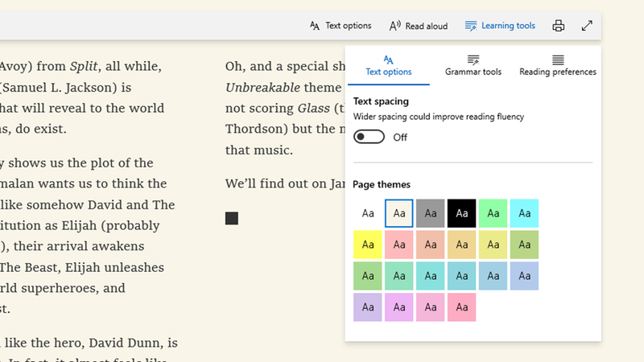This screenshot has height=362, width=644.
Task: Select the light pink theme in second row
Action: click(398, 245)
